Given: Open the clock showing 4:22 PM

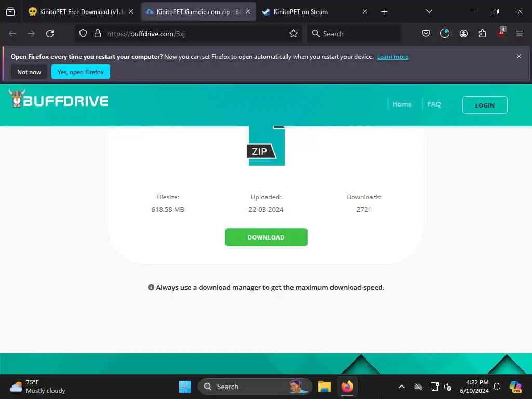Looking at the screenshot, I should point(474,387).
